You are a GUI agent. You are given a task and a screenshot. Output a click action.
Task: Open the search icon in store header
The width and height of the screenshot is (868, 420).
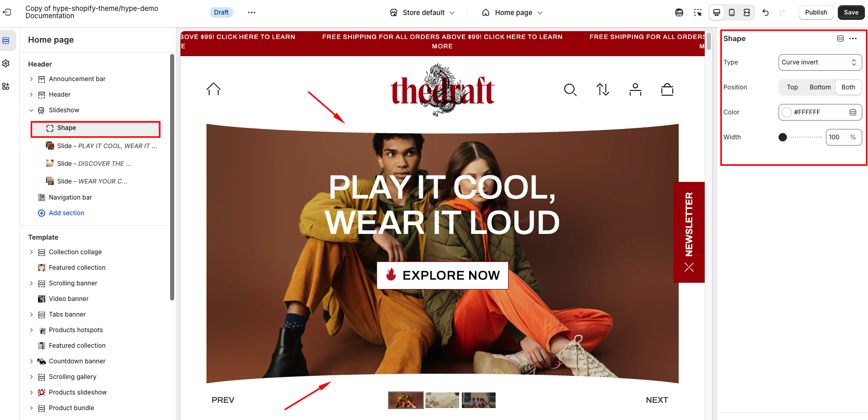(x=571, y=90)
